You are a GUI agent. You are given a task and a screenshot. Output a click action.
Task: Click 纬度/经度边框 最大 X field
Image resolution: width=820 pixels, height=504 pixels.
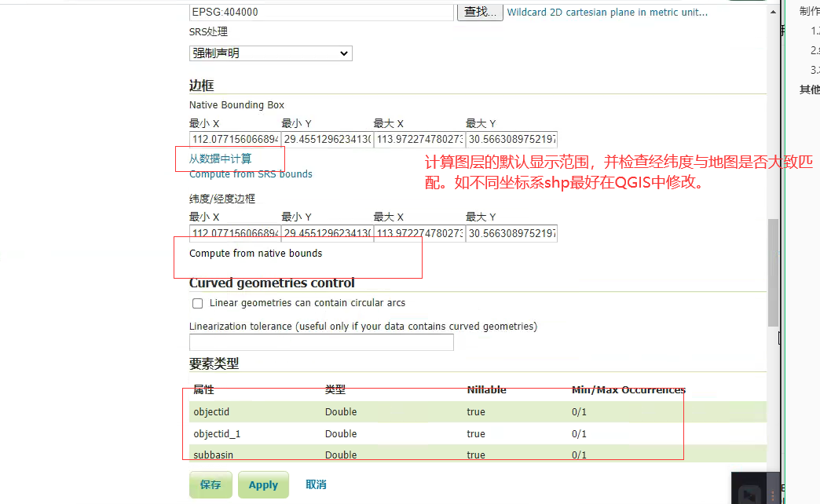click(x=418, y=234)
